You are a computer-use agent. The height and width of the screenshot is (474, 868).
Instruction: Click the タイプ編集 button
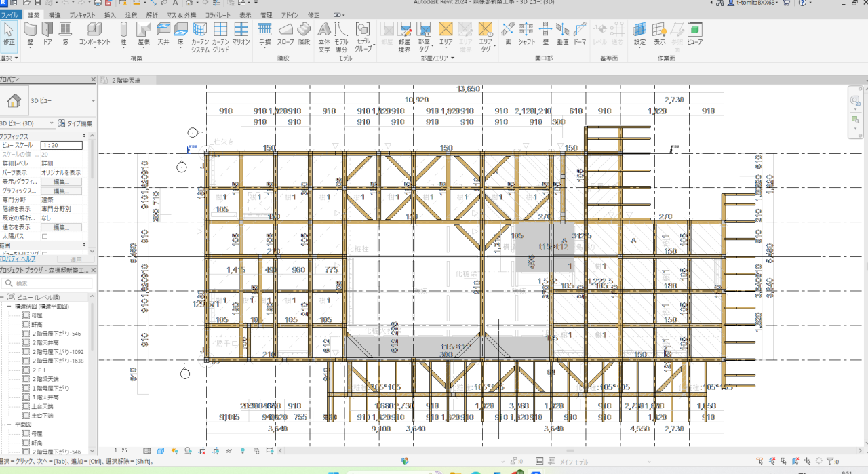pyautogui.click(x=76, y=123)
